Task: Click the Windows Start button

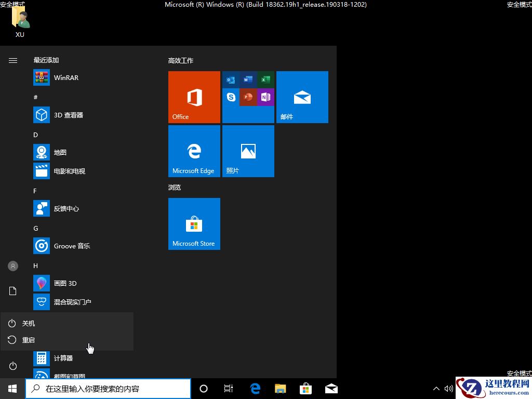Action: click(12, 389)
